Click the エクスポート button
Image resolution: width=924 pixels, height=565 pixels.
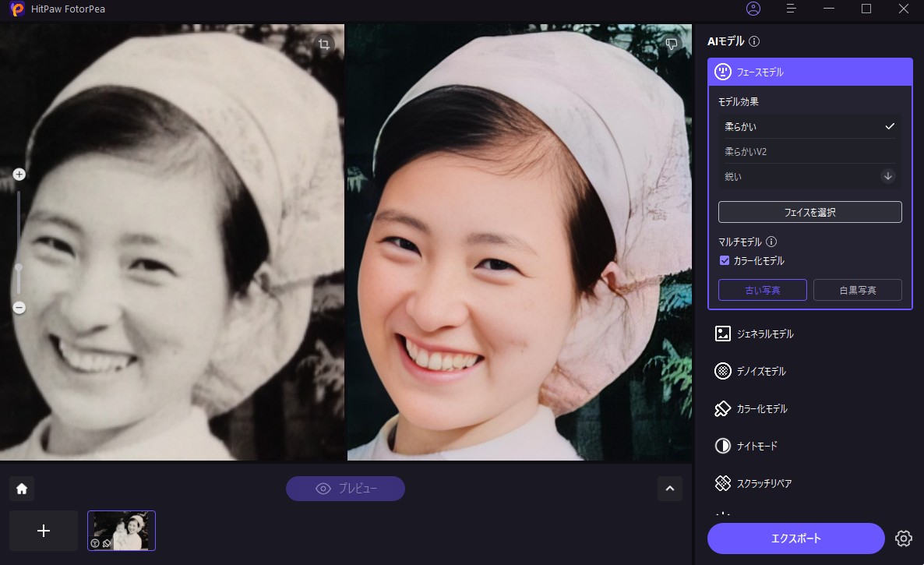(795, 539)
